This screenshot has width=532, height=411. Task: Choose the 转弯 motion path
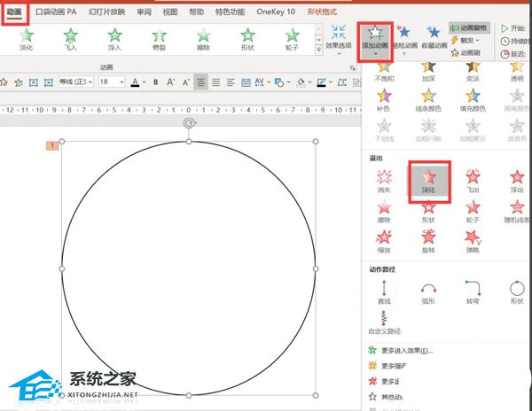[x=473, y=292]
